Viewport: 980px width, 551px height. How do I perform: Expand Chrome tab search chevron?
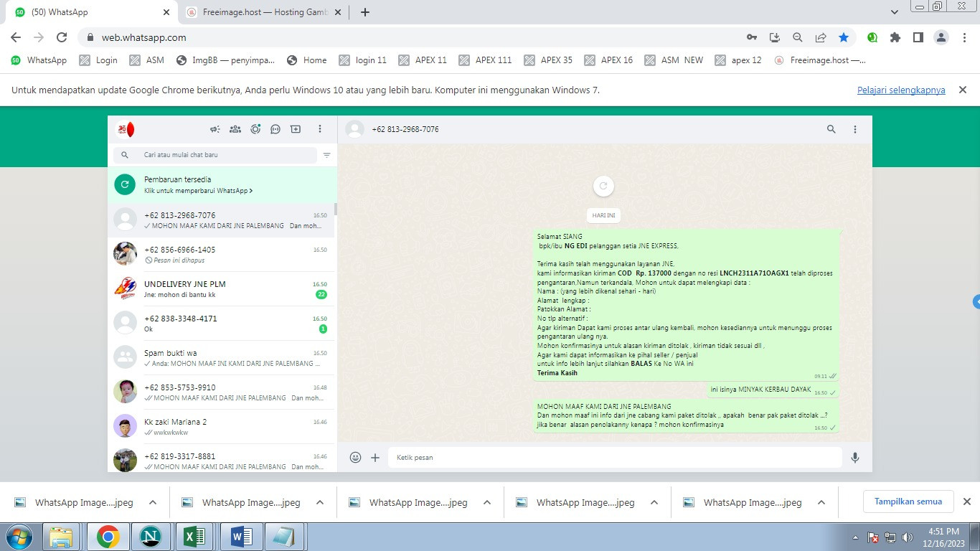pos(895,12)
